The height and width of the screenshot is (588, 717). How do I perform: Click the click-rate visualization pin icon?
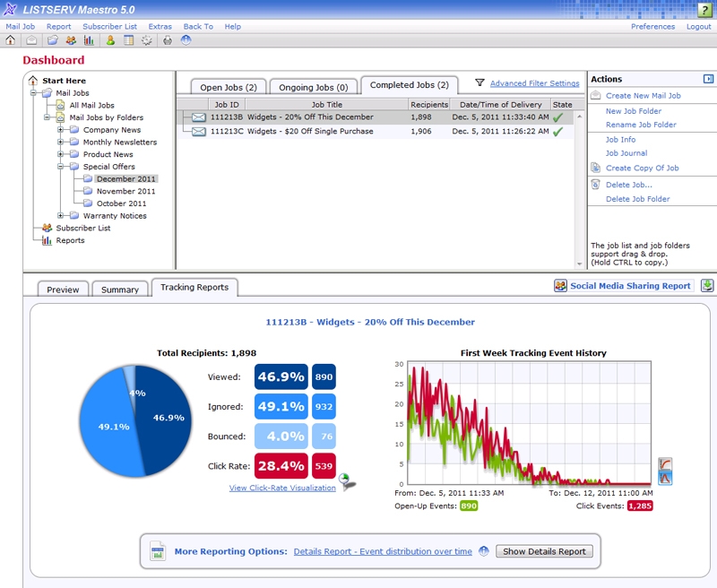pyautogui.click(x=347, y=481)
